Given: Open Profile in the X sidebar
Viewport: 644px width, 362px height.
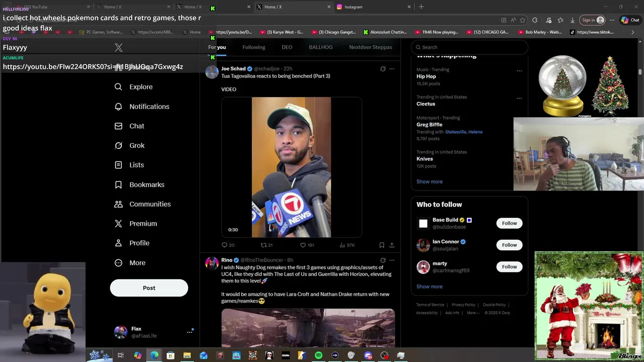Looking at the screenshot, I should click(132, 243).
